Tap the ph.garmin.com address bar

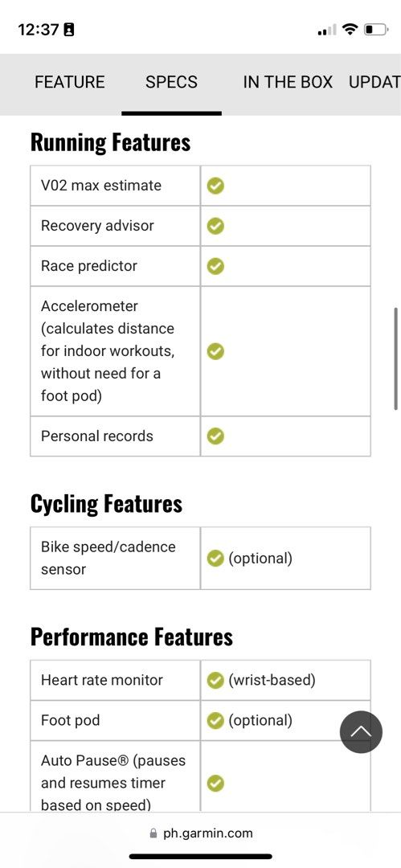[x=201, y=833]
